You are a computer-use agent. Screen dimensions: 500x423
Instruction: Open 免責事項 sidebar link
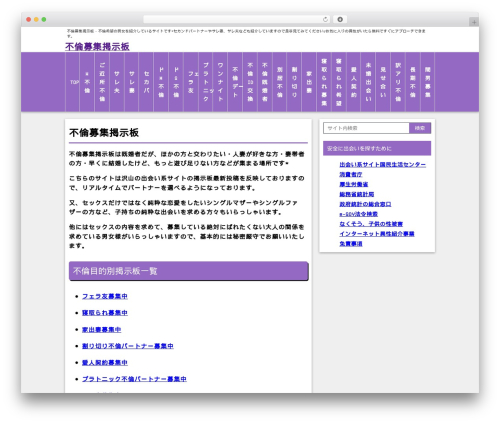(351, 244)
